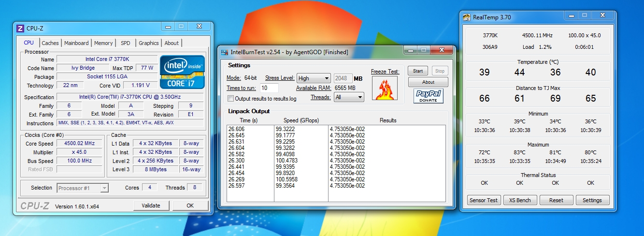The image size is (644, 236).
Task: Click the Available RAM value 6565 MB
Action: (345, 88)
